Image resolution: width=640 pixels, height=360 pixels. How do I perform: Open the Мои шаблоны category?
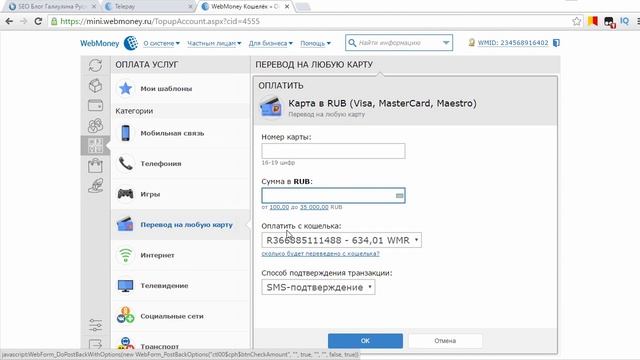180,89
